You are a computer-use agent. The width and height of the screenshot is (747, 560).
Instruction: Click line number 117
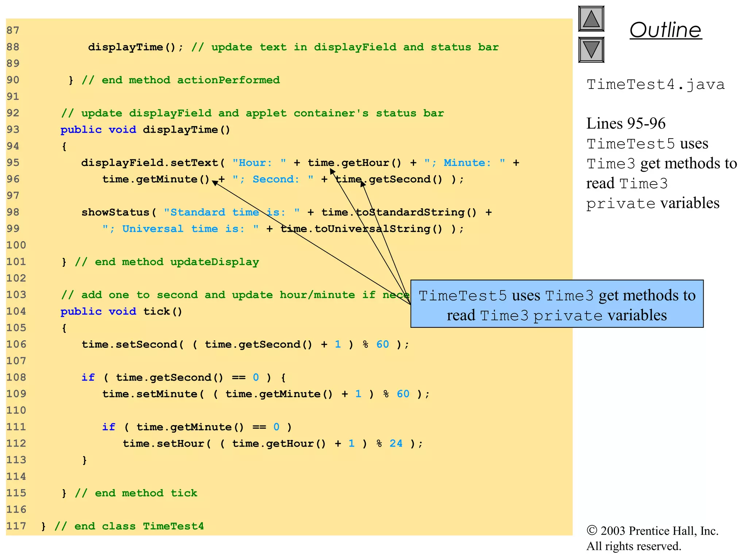16,526
